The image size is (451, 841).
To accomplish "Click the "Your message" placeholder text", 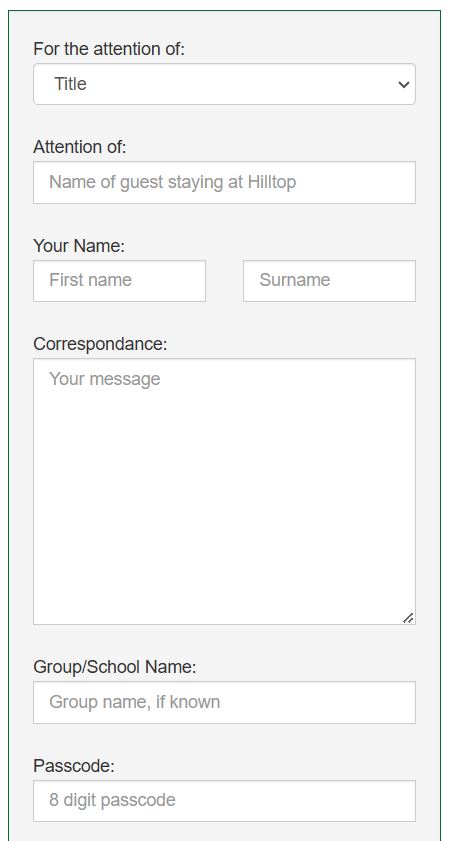I will [x=105, y=379].
